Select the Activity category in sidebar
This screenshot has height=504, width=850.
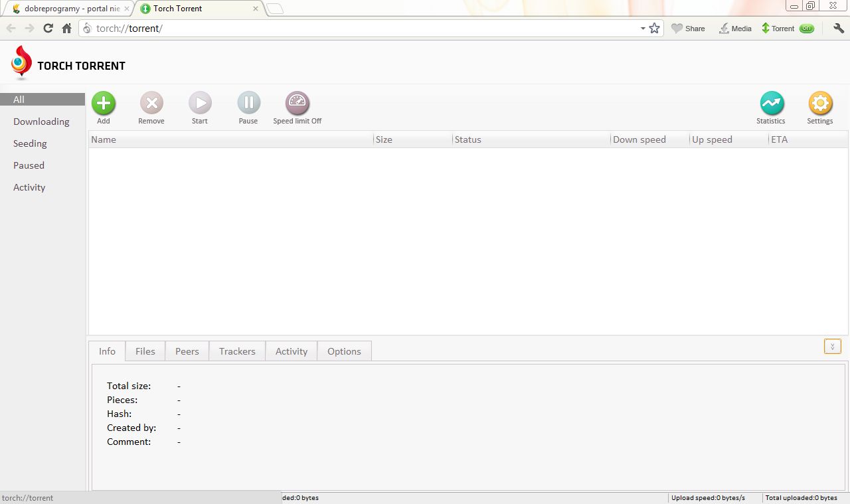[x=29, y=187]
